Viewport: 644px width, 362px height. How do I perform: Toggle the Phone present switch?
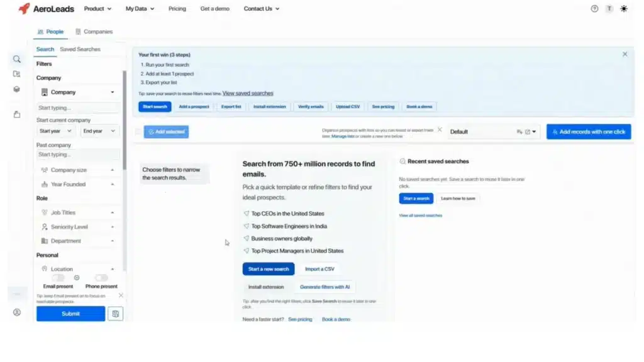tap(101, 278)
